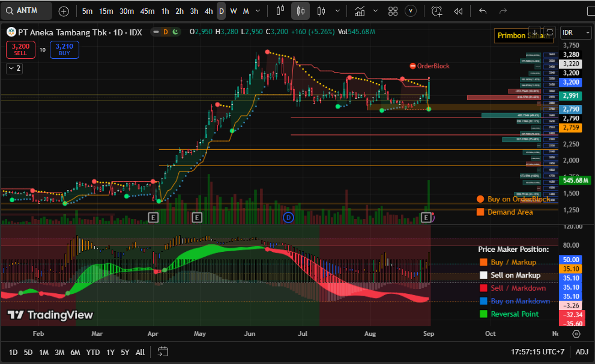
Task: Open the layout setup icon at top right
Action: 590,11
